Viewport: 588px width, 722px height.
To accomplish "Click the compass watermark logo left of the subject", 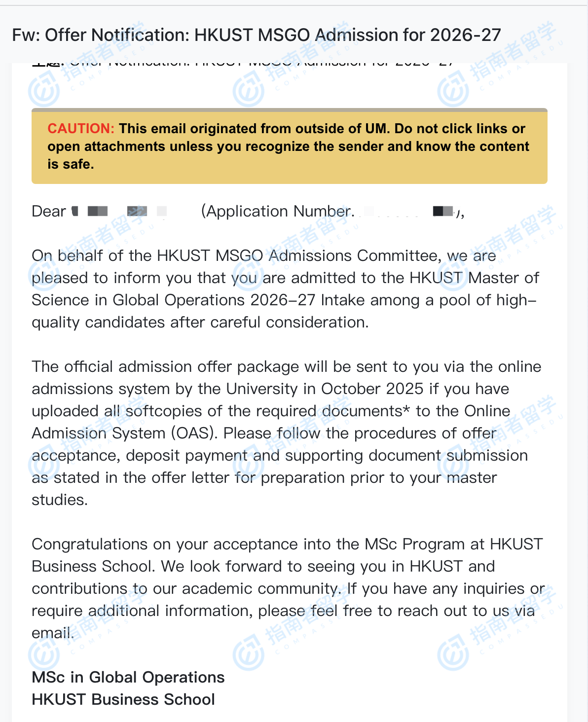I will (44, 90).
